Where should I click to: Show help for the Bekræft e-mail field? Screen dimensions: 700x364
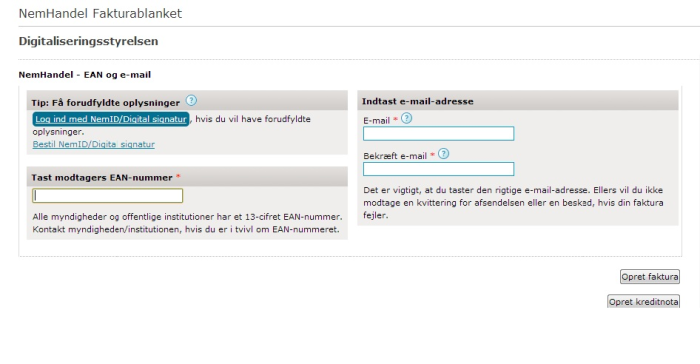[443, 154]
